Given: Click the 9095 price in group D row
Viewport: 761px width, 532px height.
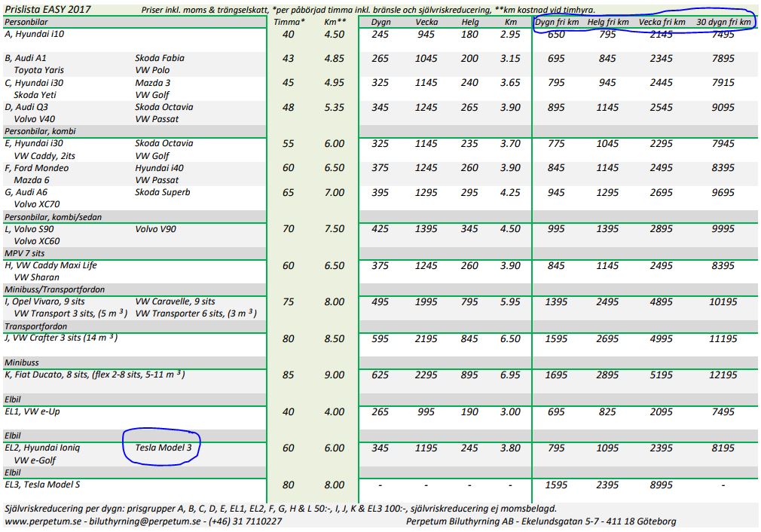Looking at the screenshot, I should pyautogui.click(x=723, y=107).
